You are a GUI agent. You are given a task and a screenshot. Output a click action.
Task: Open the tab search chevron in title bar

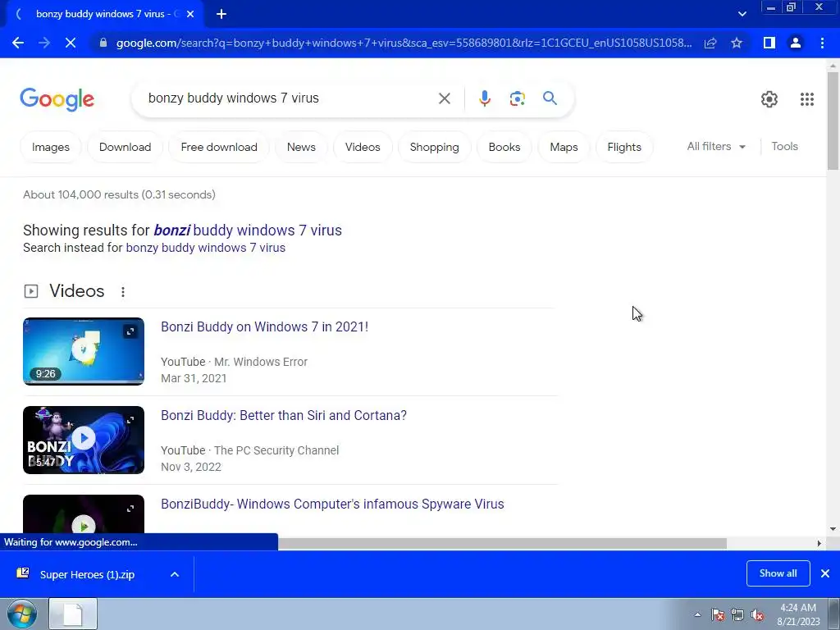742,14
